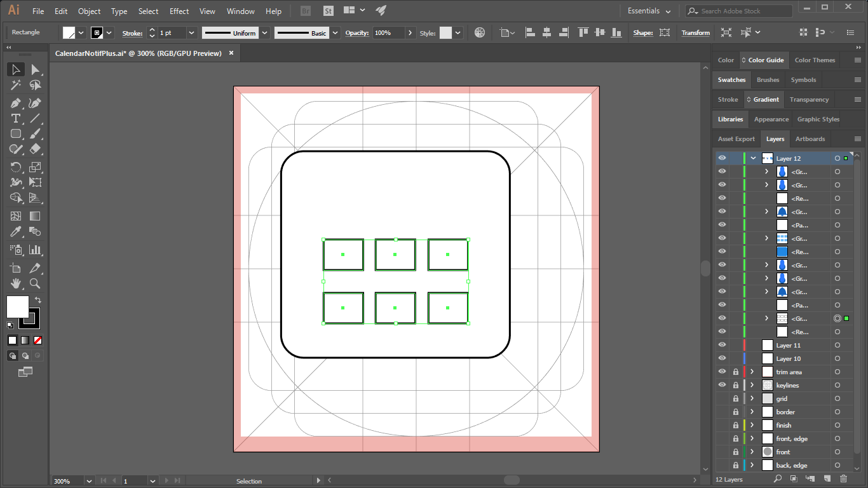This screenshot has height=488, width=868.
Task: Open the Stroke panel link
Action: tap(132, 33)
